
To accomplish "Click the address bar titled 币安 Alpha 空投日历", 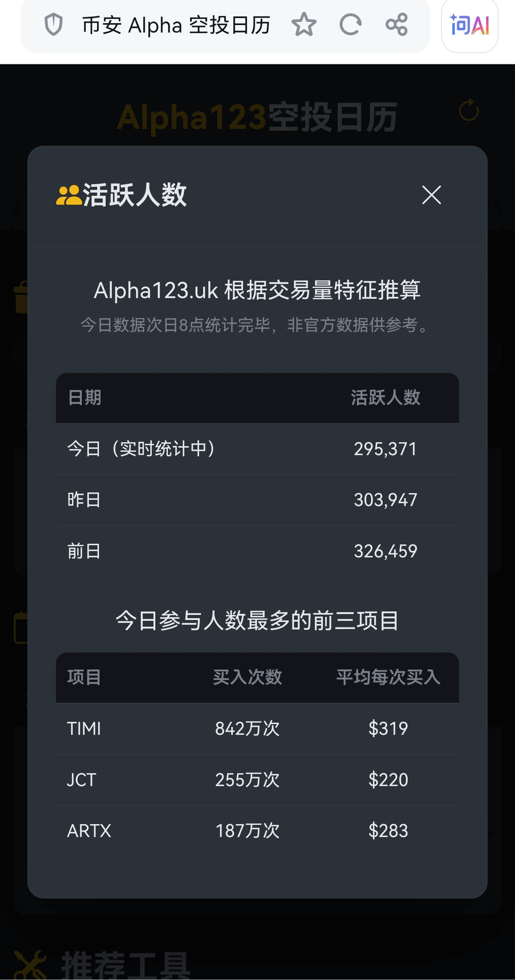I will click(x=176, y=25).
